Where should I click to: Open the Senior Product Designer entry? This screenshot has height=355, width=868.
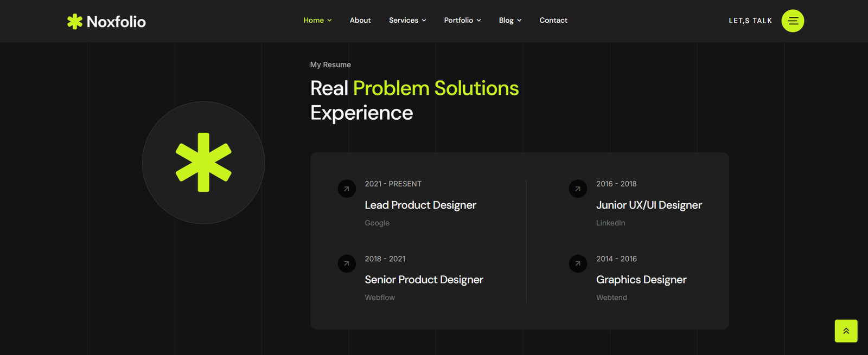coord(424,280)
